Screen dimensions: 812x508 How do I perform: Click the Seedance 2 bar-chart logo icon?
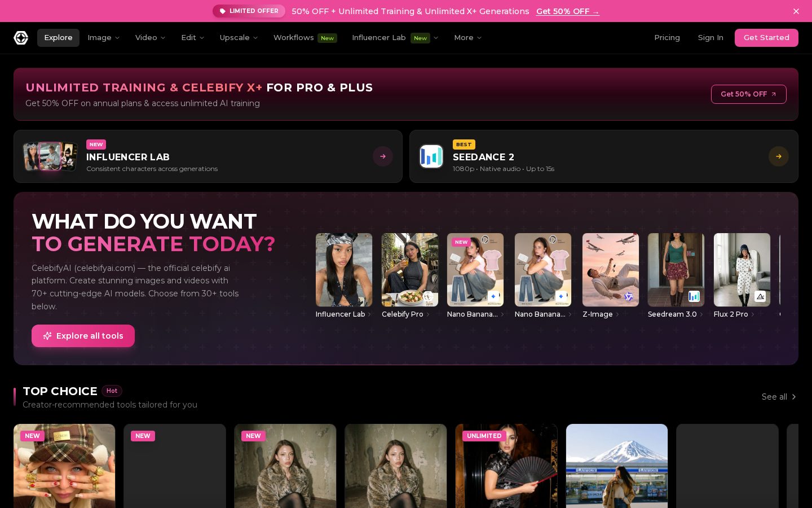coord(431,156)
